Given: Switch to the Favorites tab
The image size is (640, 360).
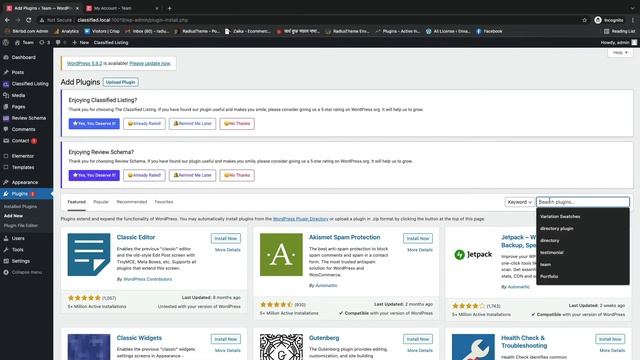Looking at the screenshot, I should pyautogui.click(x=164, y=202).
